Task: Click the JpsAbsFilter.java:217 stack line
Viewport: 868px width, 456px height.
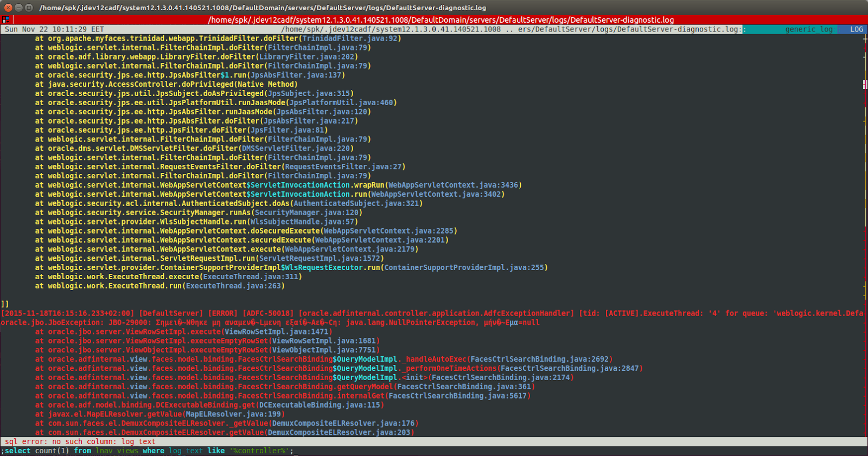Action: coord(196,121)
